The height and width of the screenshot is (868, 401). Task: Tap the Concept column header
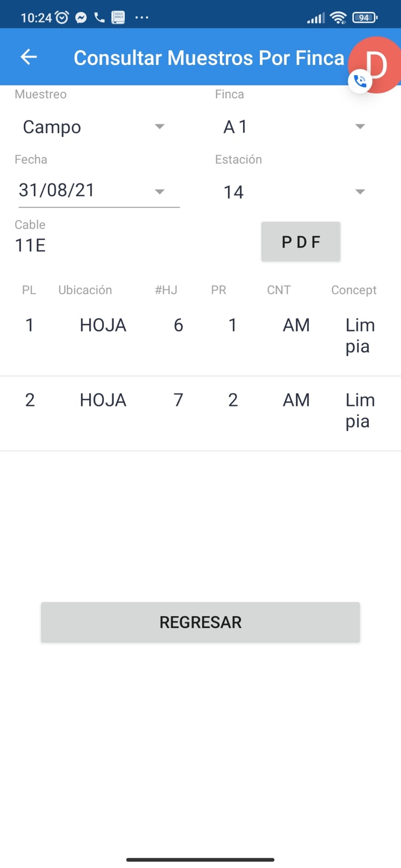[x=353, y=290]
